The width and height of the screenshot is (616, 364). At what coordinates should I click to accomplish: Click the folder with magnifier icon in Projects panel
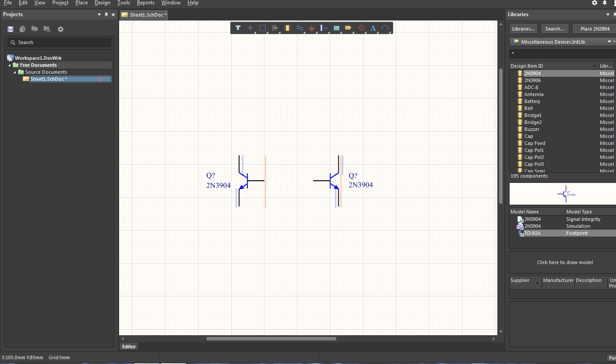pyautogui.click(x=36, y=29)
